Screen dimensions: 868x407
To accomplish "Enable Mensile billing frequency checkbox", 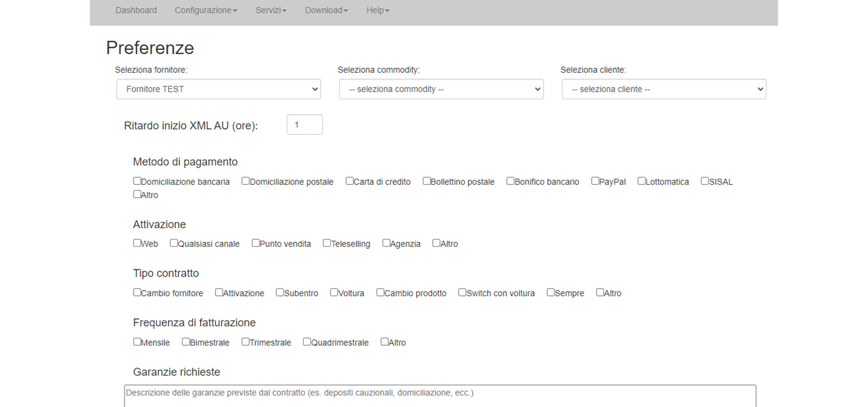I will click(x=137, y=341).
